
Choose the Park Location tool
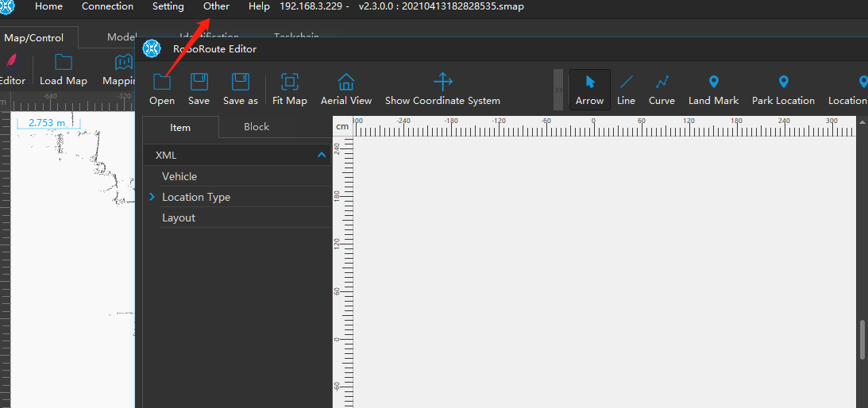[x=783, y=82]
